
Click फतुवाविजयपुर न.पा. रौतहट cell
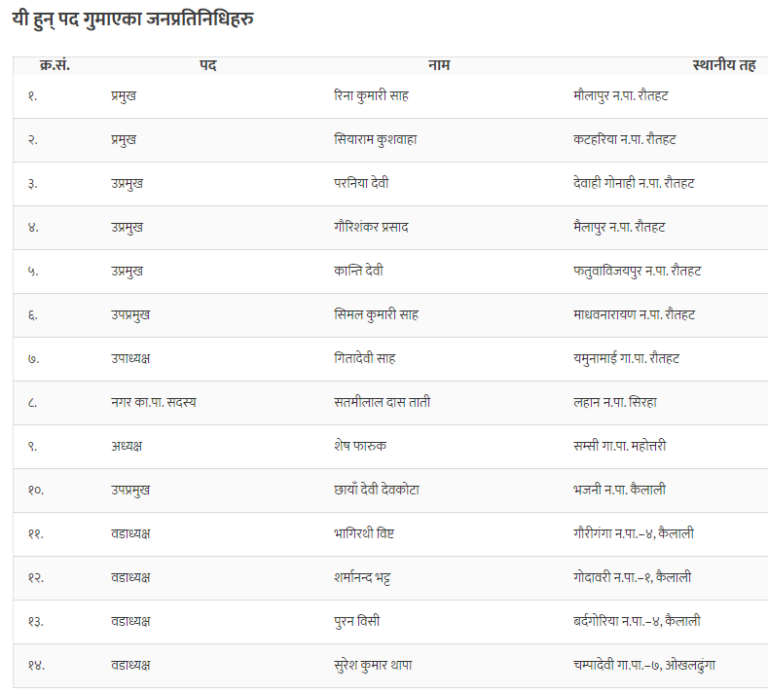click(x=637, y=271)
